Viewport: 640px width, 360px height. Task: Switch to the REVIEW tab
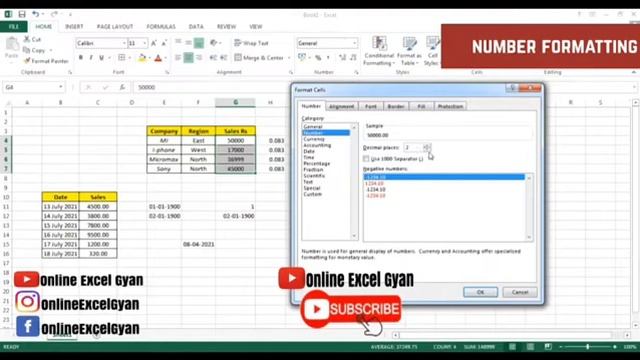227,27
